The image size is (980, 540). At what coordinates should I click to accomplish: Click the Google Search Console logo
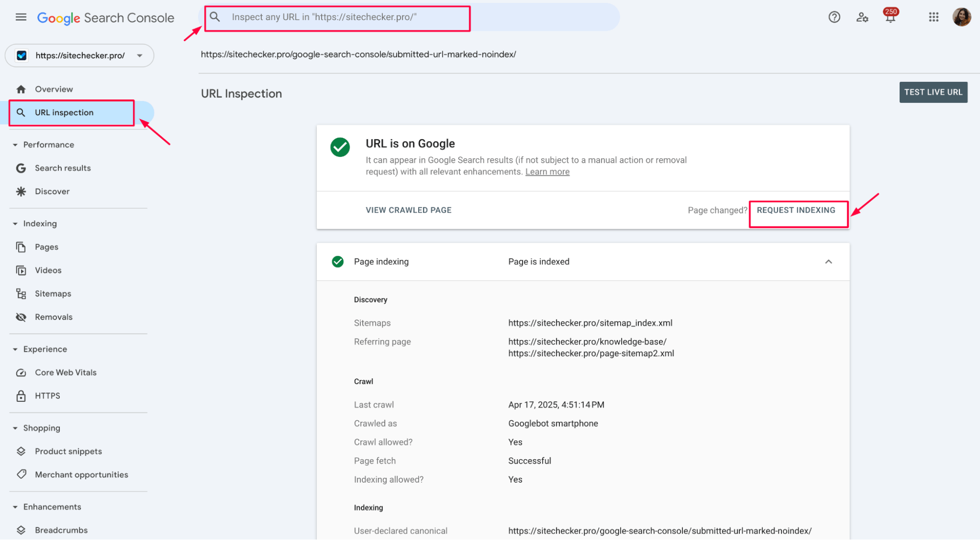105,18
